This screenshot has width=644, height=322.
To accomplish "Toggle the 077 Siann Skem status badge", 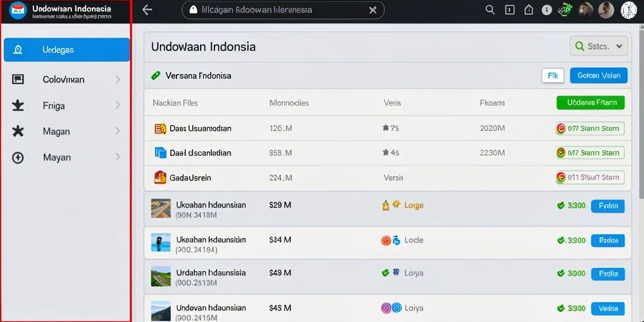I will [589, 128].
